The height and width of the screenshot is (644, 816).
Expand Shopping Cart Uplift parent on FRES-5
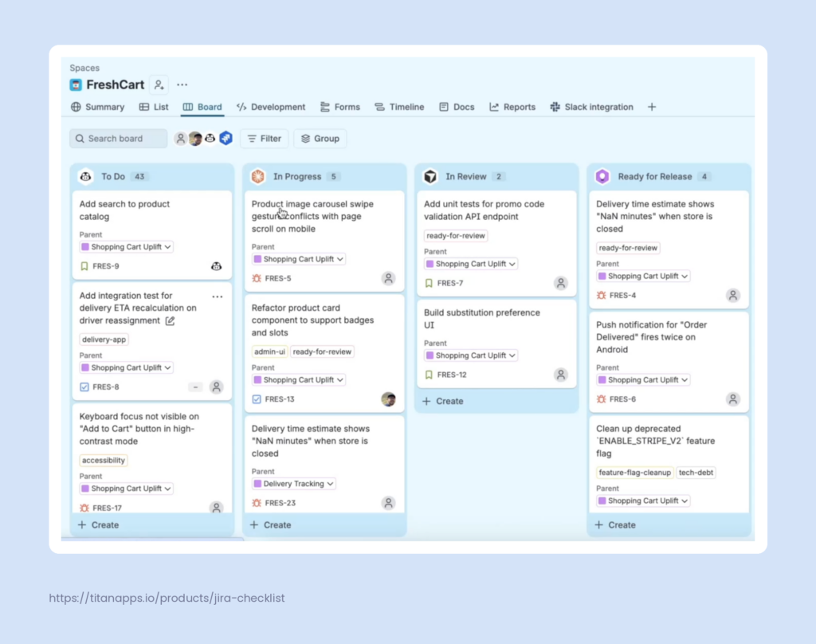click(298, 259)
